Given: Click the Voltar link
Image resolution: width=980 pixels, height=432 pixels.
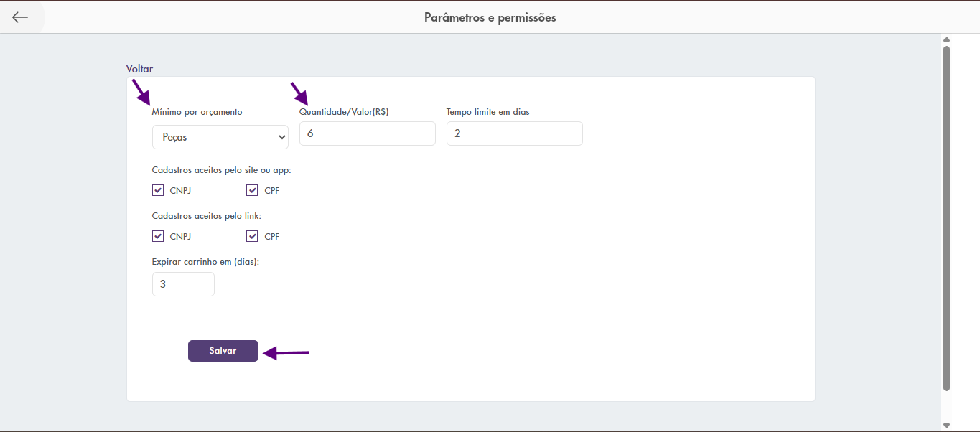Looking at the screenshot, I should [139, 69].
